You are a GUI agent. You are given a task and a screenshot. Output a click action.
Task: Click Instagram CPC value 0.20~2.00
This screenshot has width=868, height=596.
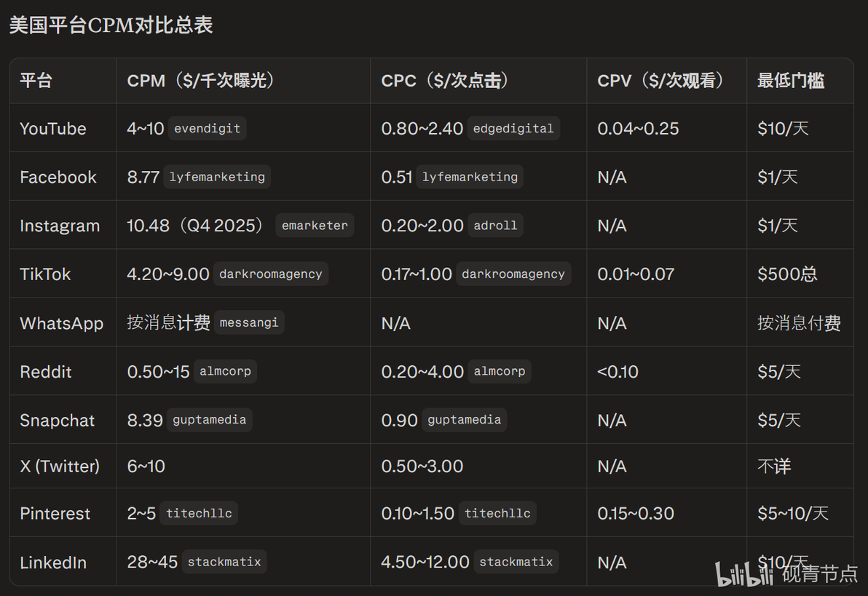[x=422, y=226]
